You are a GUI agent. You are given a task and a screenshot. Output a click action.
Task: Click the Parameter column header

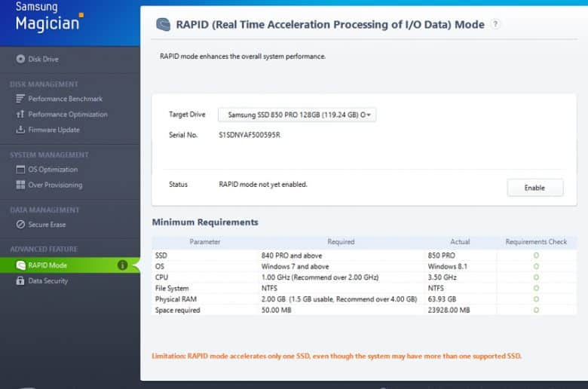(x=205, y=242)
